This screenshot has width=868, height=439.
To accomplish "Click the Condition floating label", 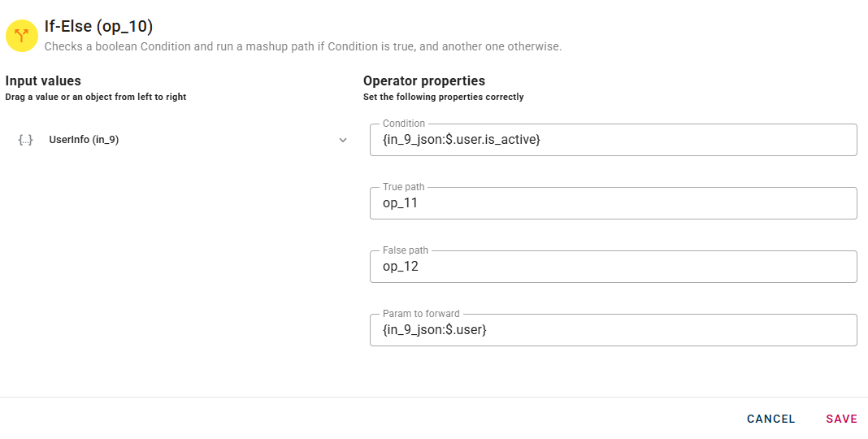I will point(404,124).
